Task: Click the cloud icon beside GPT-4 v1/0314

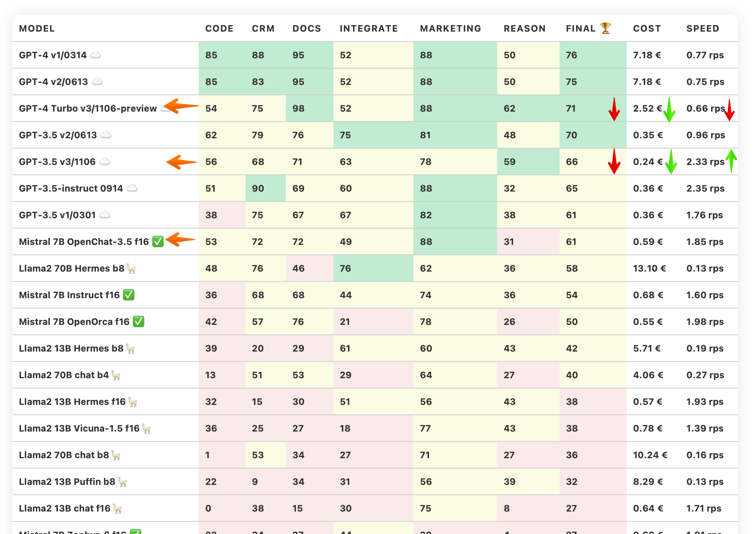Action: [x=96, y=55]
